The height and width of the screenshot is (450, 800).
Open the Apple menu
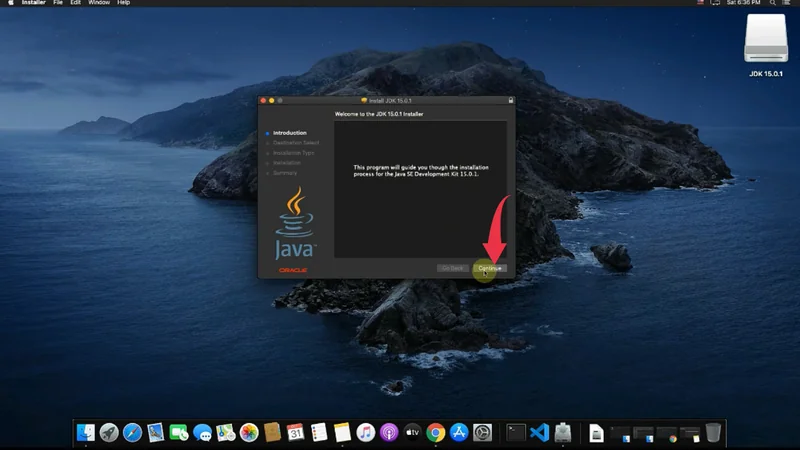(9, 3)
